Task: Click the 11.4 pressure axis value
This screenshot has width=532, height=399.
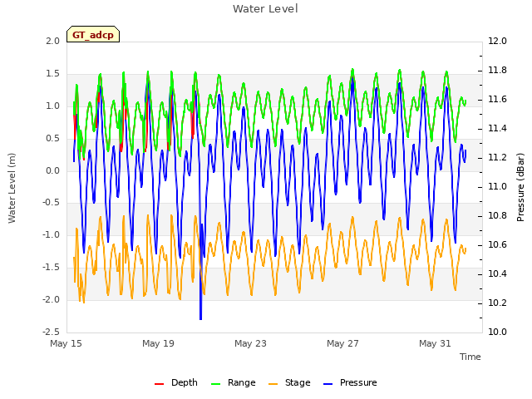Action: tap(497, 128)
